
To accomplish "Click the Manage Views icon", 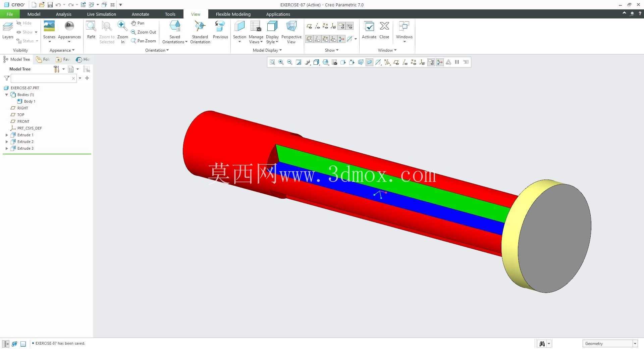I will (x=256, y=26).
